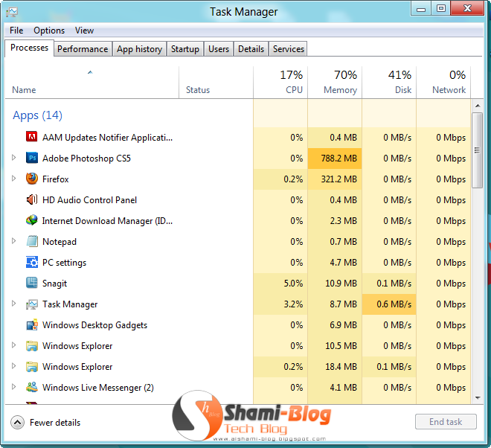Screen dimensions: 491x448
Task: Switch to the Startup tab
Action: 185,49
